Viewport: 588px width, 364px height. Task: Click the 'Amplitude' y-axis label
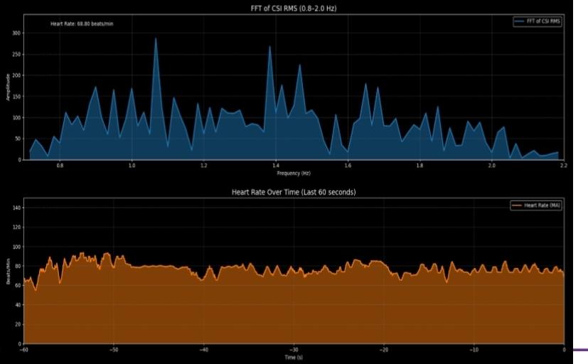click(9, 86)
